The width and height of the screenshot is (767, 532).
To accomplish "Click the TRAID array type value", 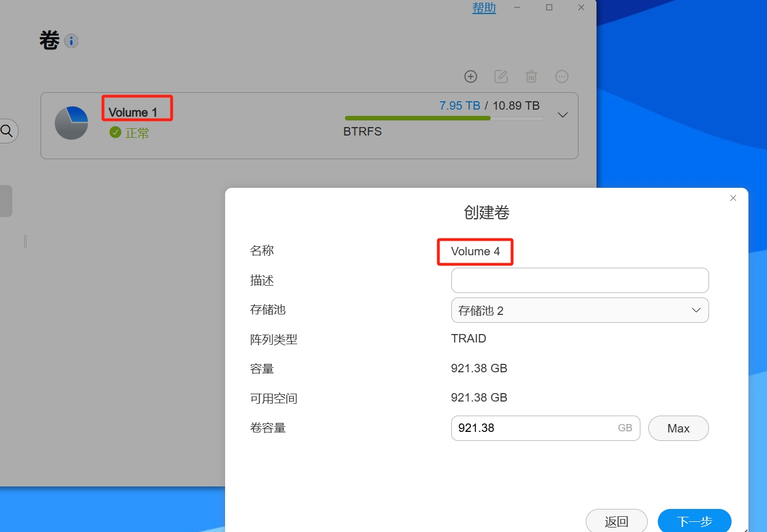I will [x=468, y=339].
